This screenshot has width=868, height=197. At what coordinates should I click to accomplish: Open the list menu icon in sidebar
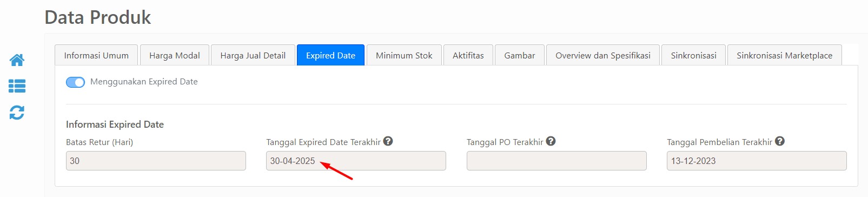tap(17, 86)
